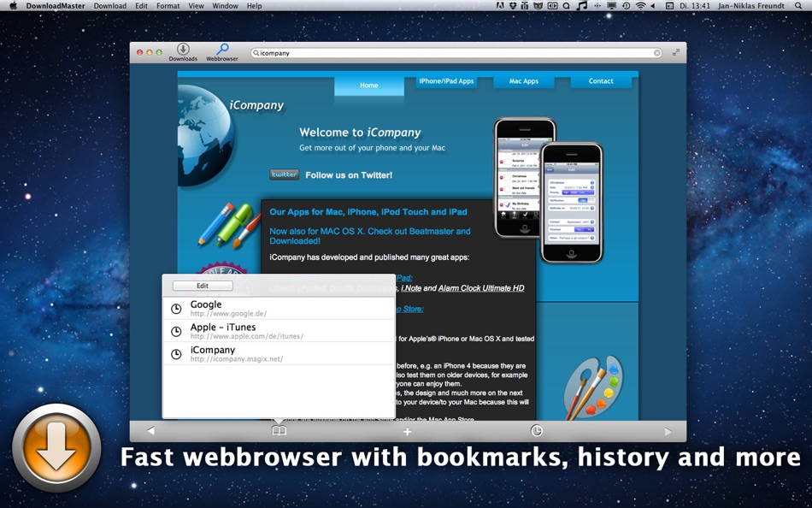This screenshot has width=812, height=508.
Task: Add a bookmark with the plus icon
Action: click(x=407, y=431)
